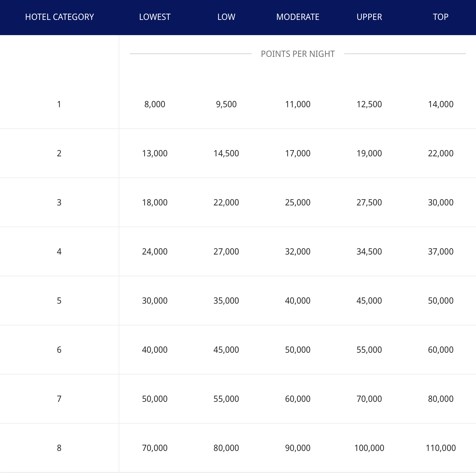Select the 25,000 points value
Viewport: 476px width, 473px height.
[x=298, y=202]
